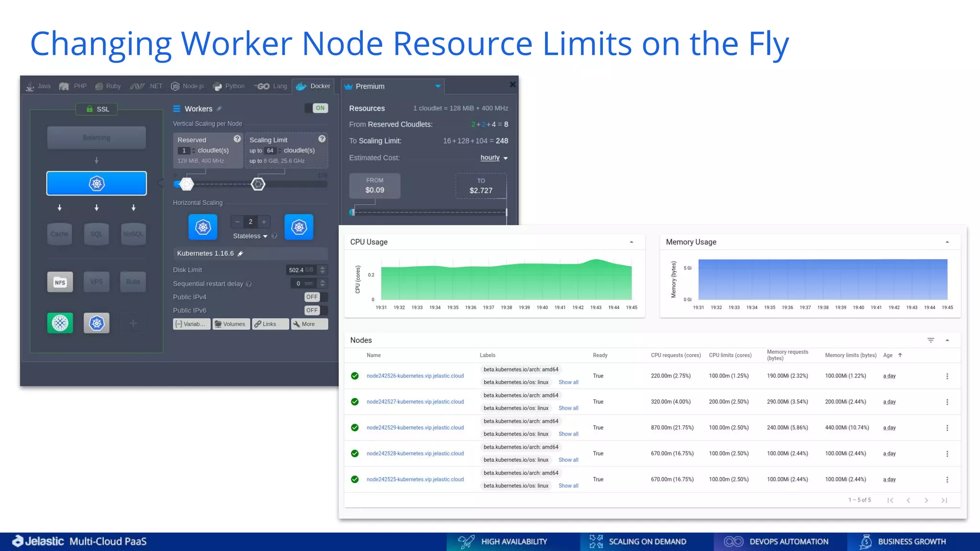Add a new extra layer with plus

pyautogui.click(x=133, y=323)
